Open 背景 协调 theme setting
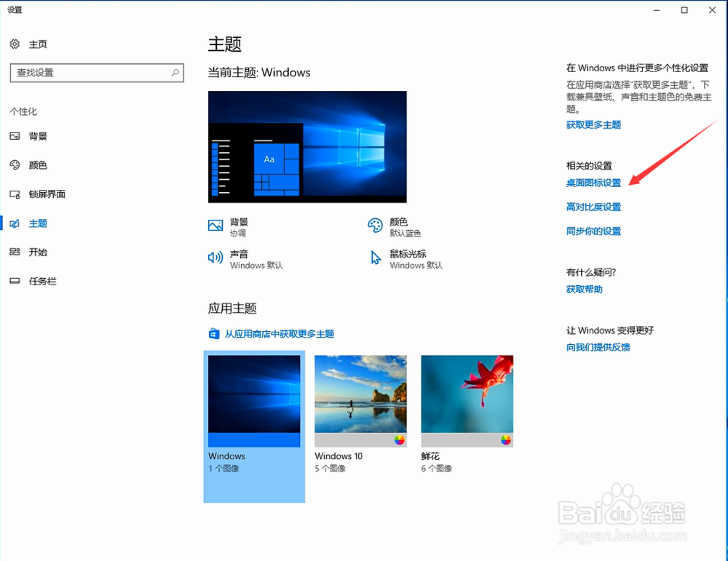Image resolution: width=728 pixels, height=561 pixels. [x=239, y=227]
